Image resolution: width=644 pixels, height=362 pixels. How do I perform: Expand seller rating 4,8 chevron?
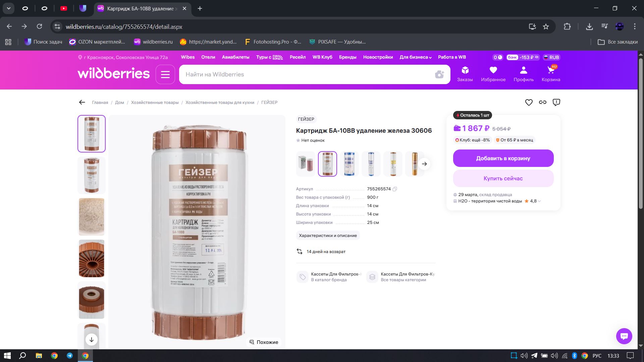pos(539,201)
